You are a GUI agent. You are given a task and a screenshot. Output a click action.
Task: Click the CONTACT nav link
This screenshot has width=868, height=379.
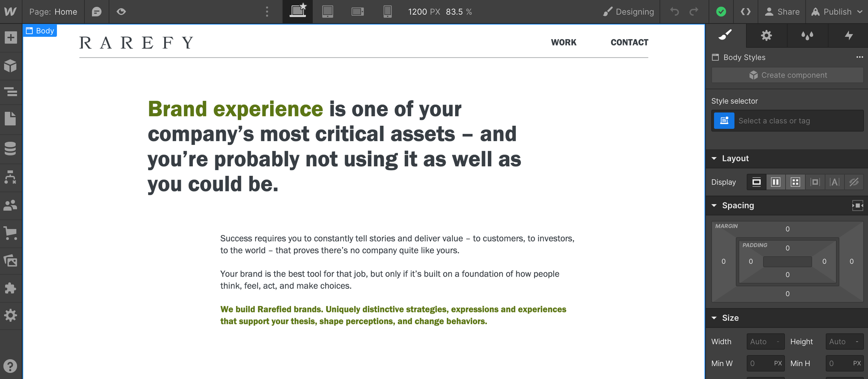tap(629, 42)
